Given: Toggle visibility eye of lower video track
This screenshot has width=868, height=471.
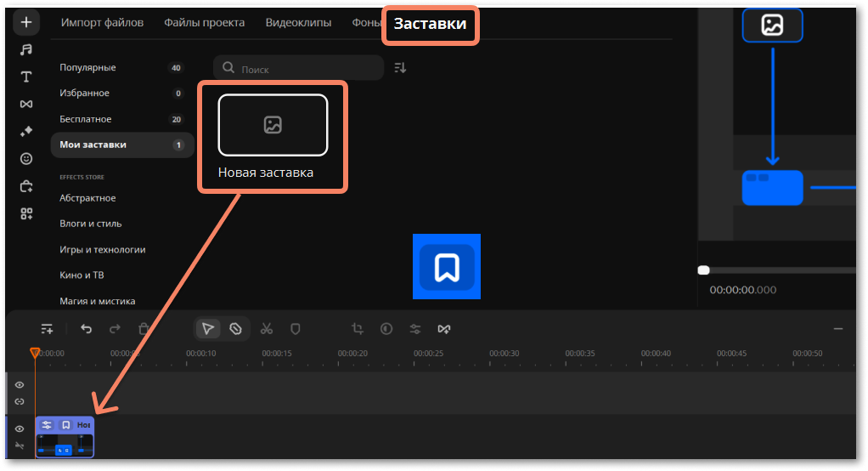Looking at the screenshot, I should (20, 429).
